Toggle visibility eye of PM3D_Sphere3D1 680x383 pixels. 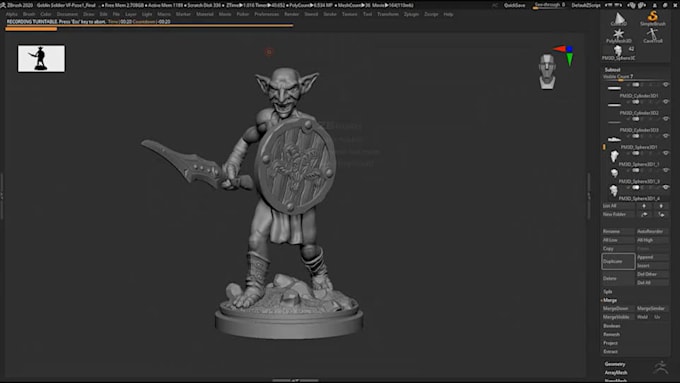(x=666, y=136)
